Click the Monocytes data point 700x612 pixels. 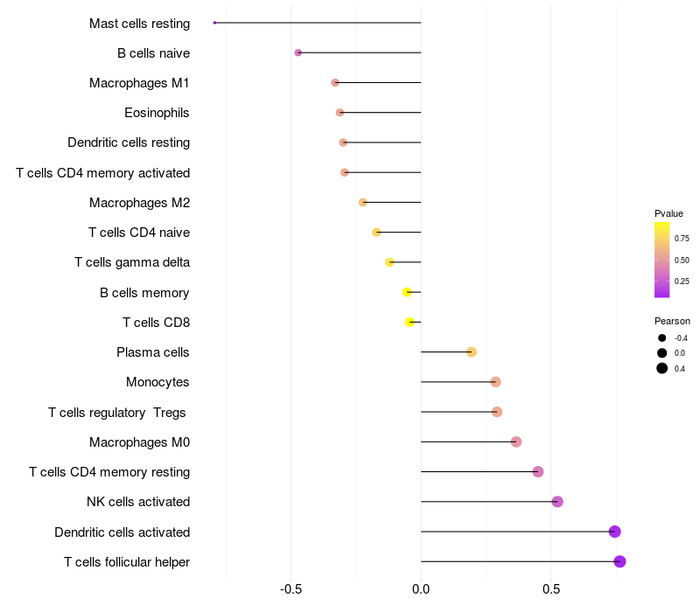coord(495,382)
